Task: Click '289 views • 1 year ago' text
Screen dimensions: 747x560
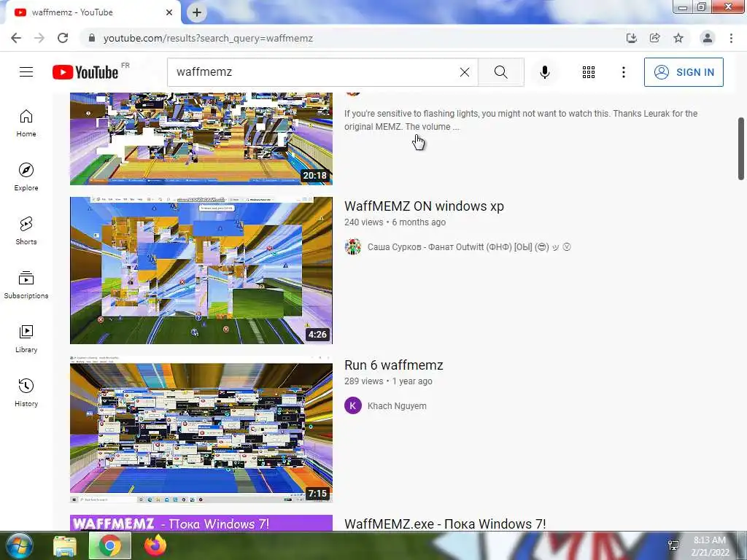Action: [388, 381]
